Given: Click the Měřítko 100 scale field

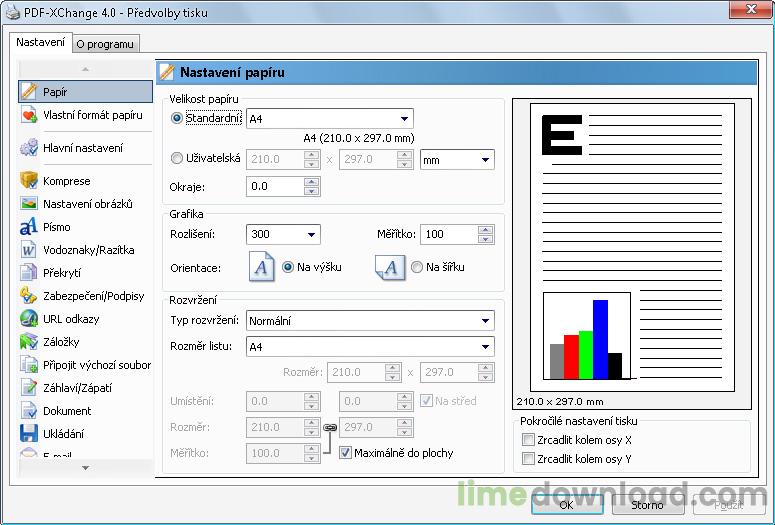Looking at the screenshot, I should tap(449, 234).
